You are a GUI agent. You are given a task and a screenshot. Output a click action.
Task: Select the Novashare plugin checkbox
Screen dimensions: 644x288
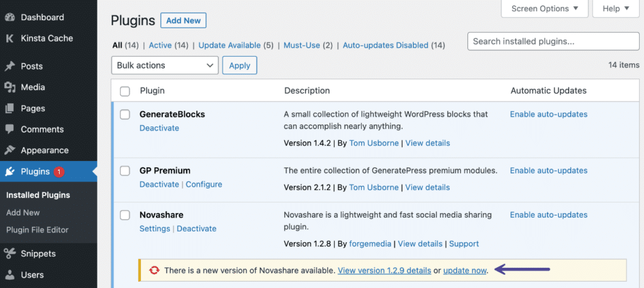(125, 215)
